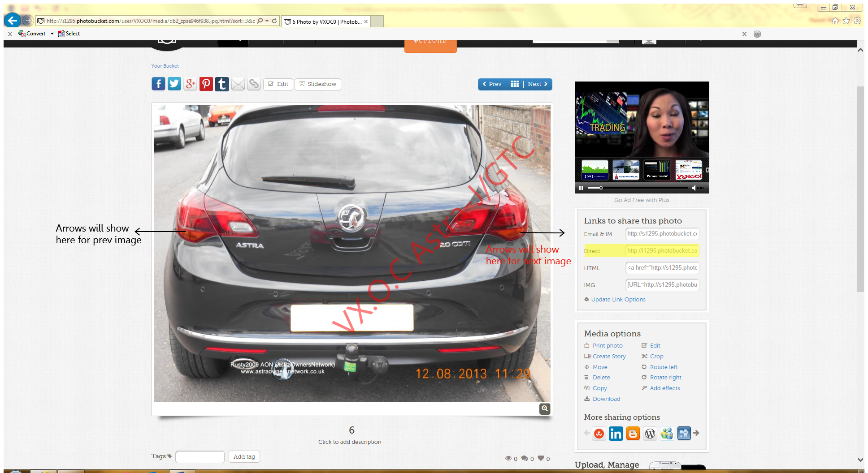Pin photo with Pinterest icon
This screenshot has height=473, width=868.
click(206, 84)
